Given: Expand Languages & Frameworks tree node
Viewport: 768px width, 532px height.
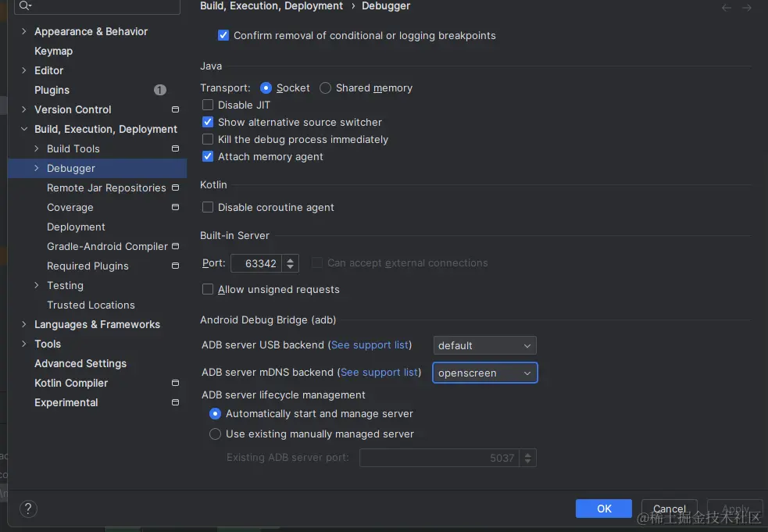Looking at the screenshot, I should [24, 324].
